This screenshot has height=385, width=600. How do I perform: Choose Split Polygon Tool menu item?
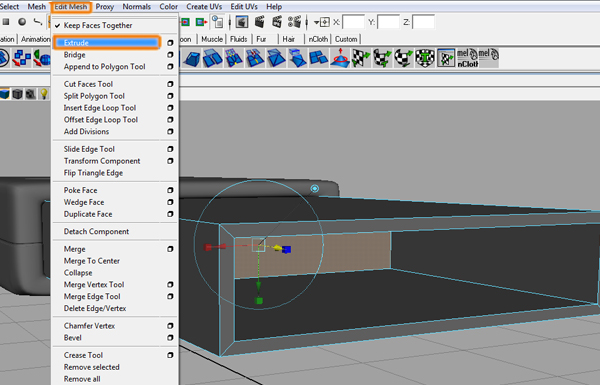[x=94, y=96]
